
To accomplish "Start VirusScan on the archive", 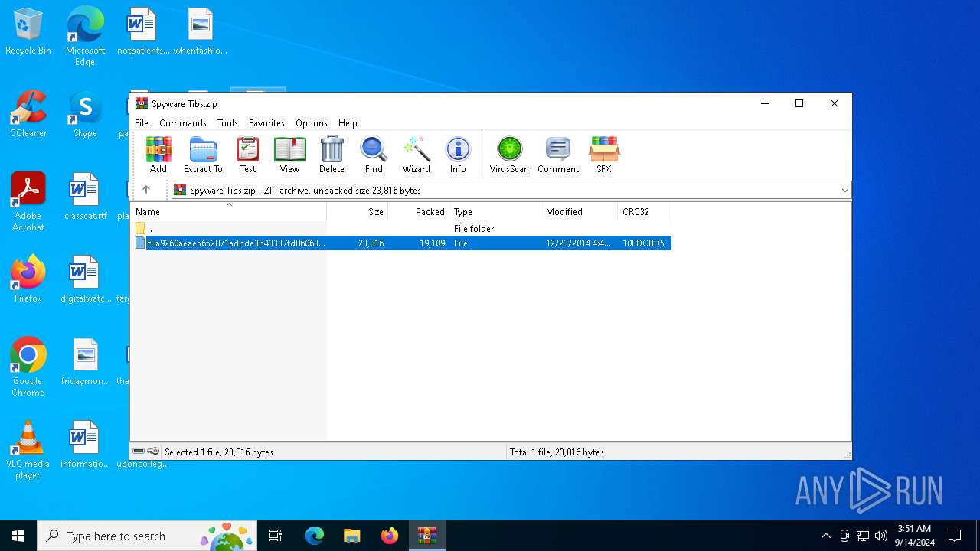I will 509,155.
